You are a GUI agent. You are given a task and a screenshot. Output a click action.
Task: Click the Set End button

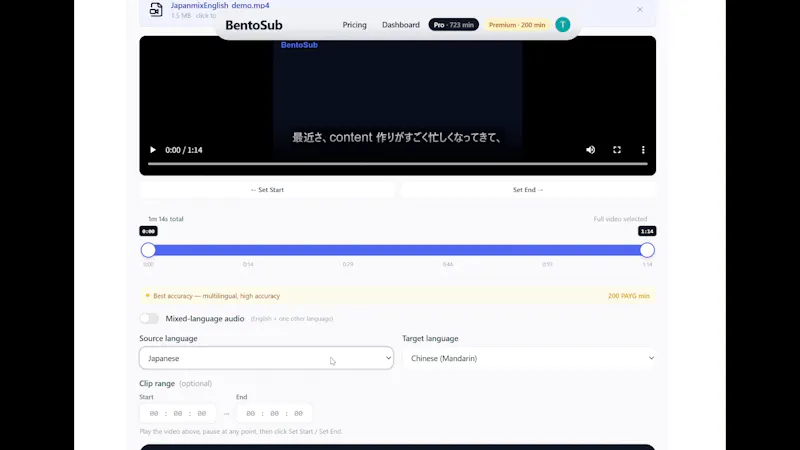point(528,190)
